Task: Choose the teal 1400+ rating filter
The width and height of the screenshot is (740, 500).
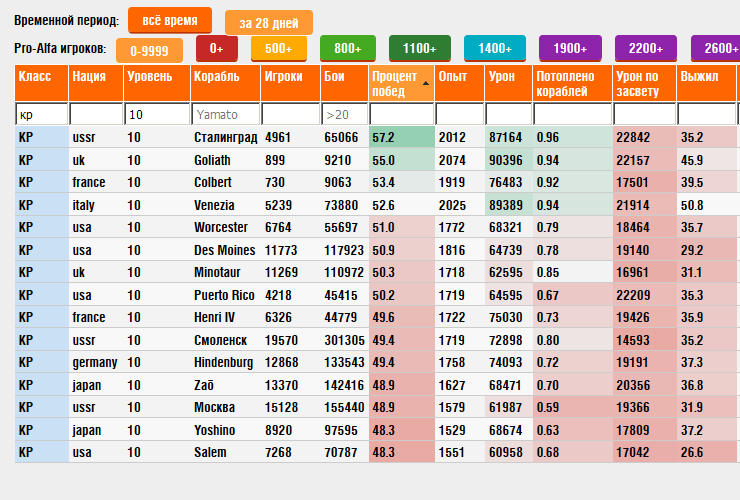Action: coord(494,48)
